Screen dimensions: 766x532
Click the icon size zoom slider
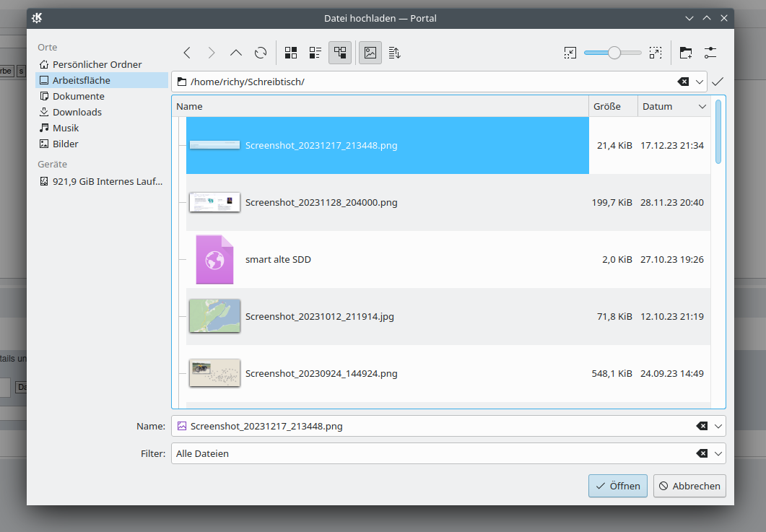pos(613,53)
